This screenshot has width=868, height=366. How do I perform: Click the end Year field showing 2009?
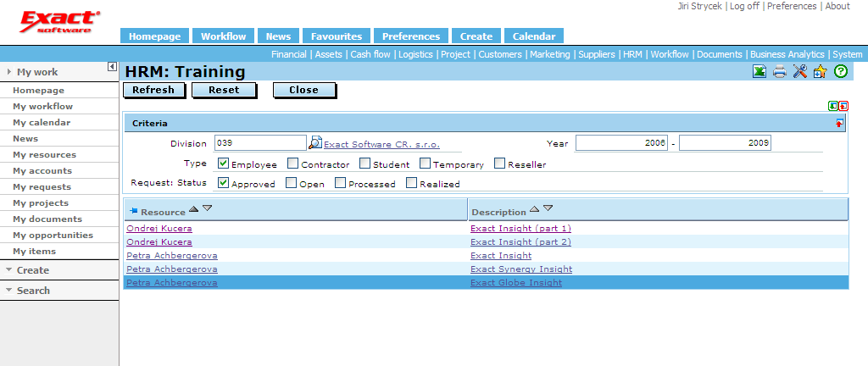[726, 142]
